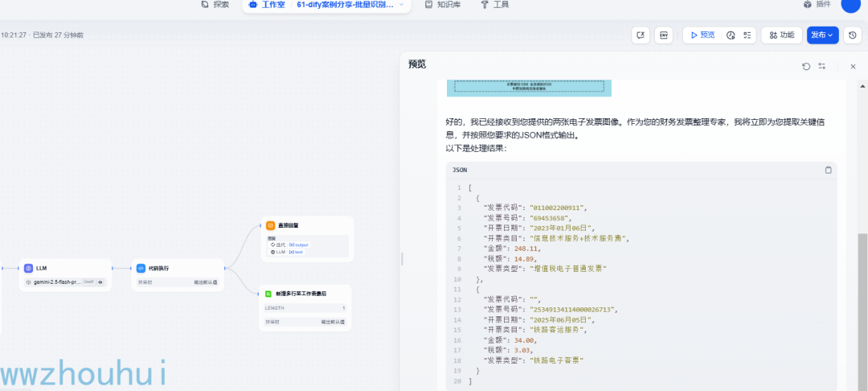868x391 pixels.
Task: Click the 预览 panel title
Action: click(417, 64)
